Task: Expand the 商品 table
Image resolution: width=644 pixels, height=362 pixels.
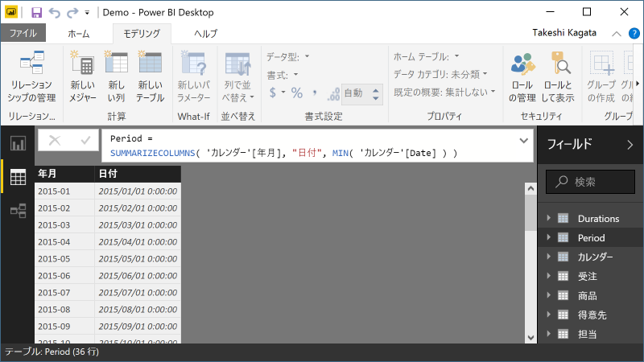Action: tap(549, 295)
